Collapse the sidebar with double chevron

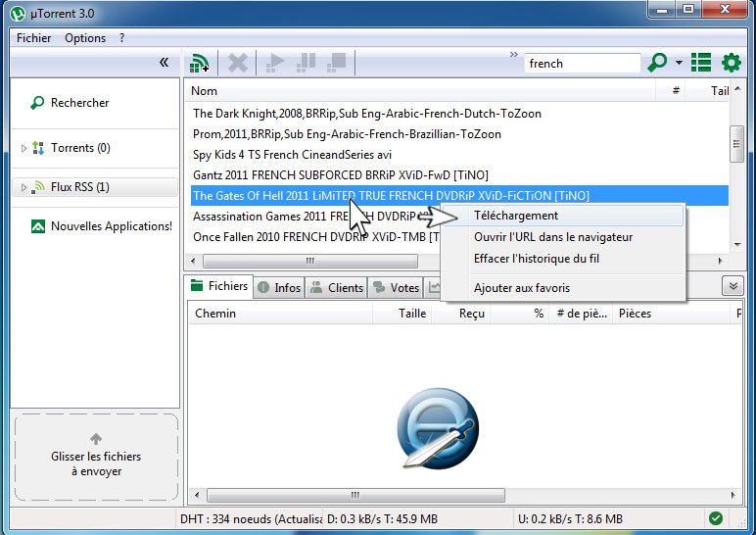[x=164, y=63]
